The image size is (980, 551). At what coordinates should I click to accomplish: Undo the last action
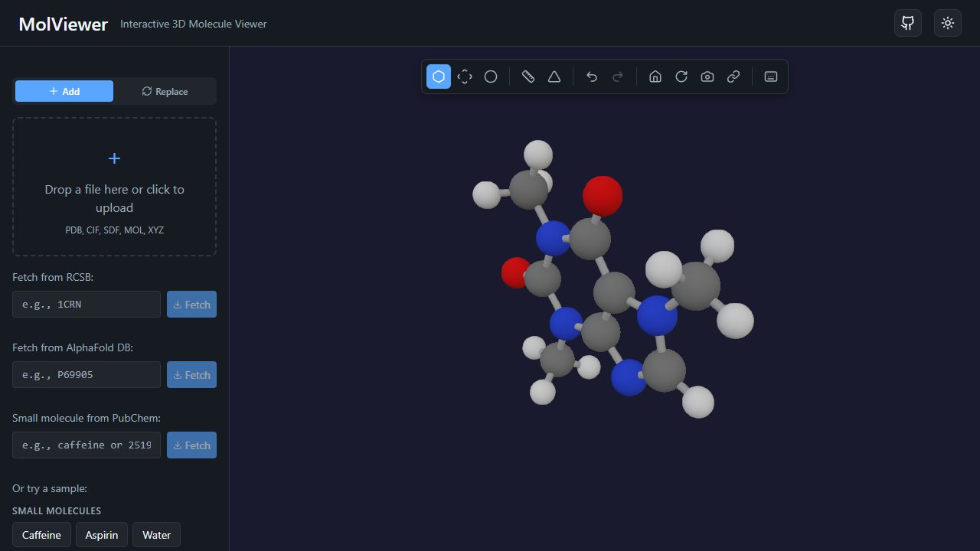pyautogui.click(x=592, y=77)
